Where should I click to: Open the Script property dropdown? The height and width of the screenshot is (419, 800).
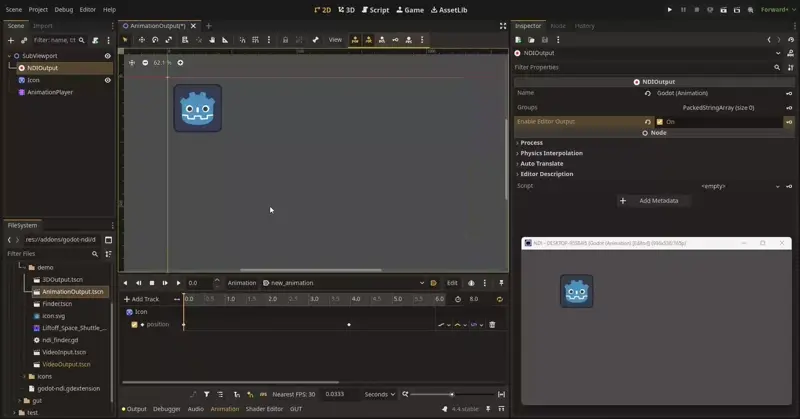778,186
